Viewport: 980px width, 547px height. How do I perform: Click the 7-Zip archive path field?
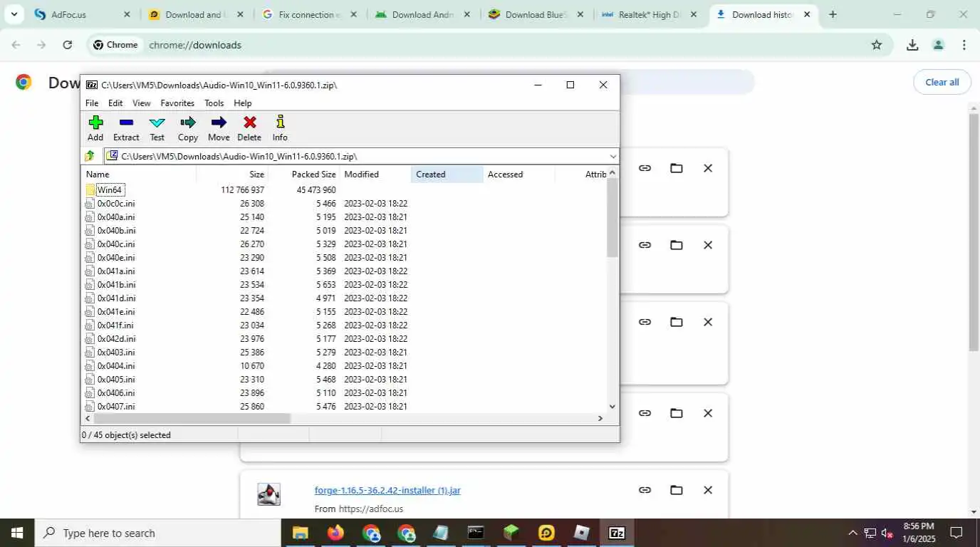[356, 156]
